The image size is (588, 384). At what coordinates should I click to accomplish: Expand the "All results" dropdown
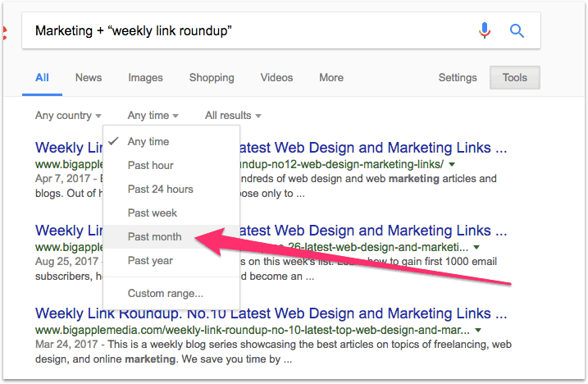point(233,116)
